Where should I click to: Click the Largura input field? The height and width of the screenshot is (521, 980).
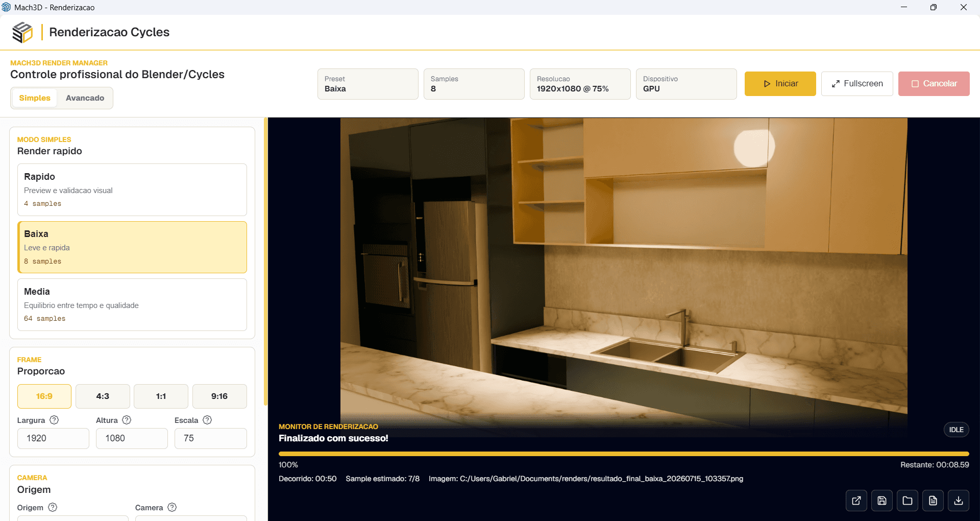pyautogui.click(x=53, y=438)
